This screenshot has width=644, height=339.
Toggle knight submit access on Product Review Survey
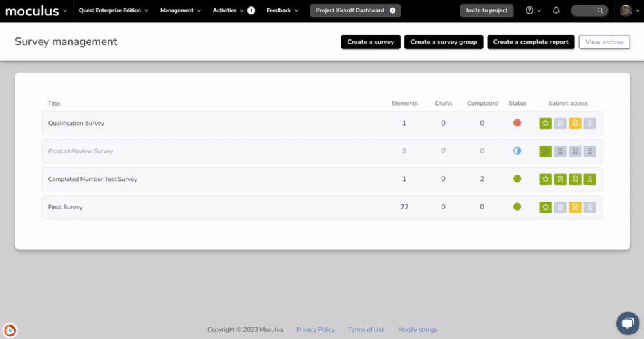(575, 151)
